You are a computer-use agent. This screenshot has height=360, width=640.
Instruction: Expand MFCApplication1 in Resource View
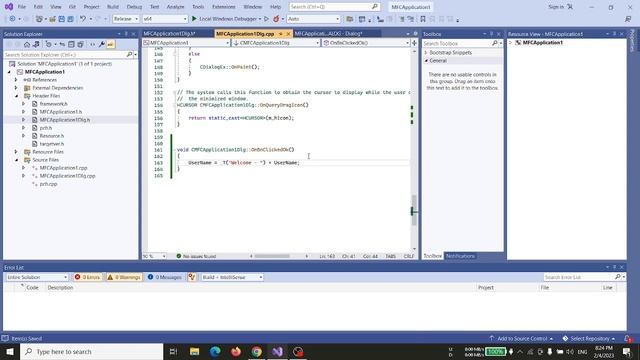point(510,42)
